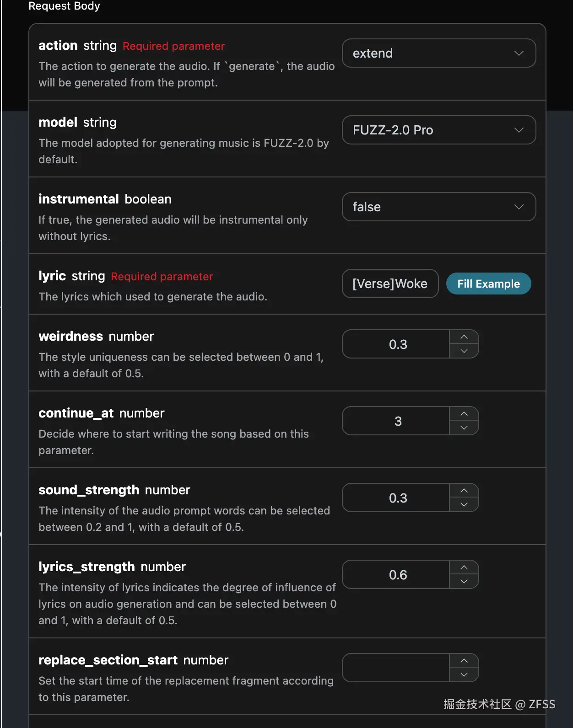Increase lyrics_strength with up arrow

click(x=464, y=567)
